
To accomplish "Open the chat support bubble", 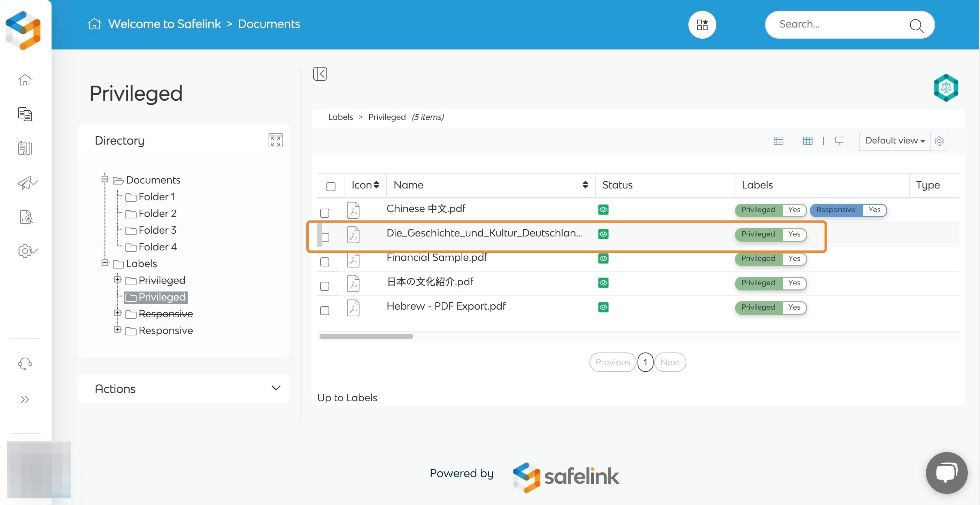I will pos(946,473).
